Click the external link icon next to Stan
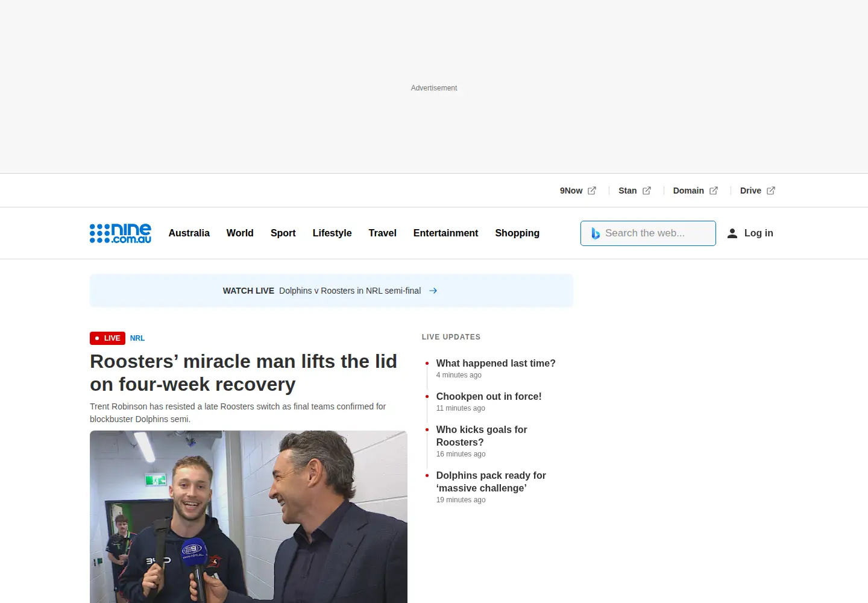Viewport: 868px width, 603px height. coord(647,191)
